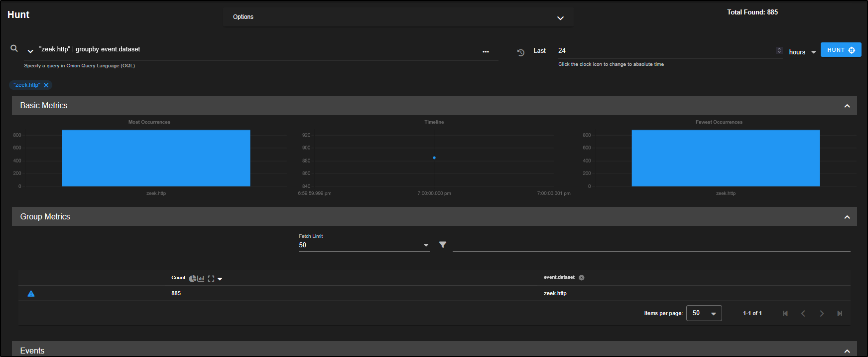Viewport: 868px width, 357px height.
Task: Change the Items per page dropdown
Action: pyautogui.click(x=704, y=313)
